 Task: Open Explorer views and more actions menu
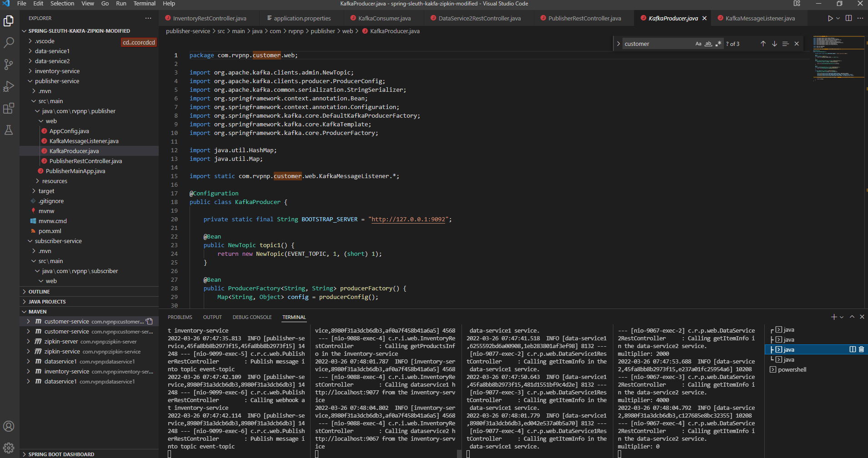tap(148, 18)
